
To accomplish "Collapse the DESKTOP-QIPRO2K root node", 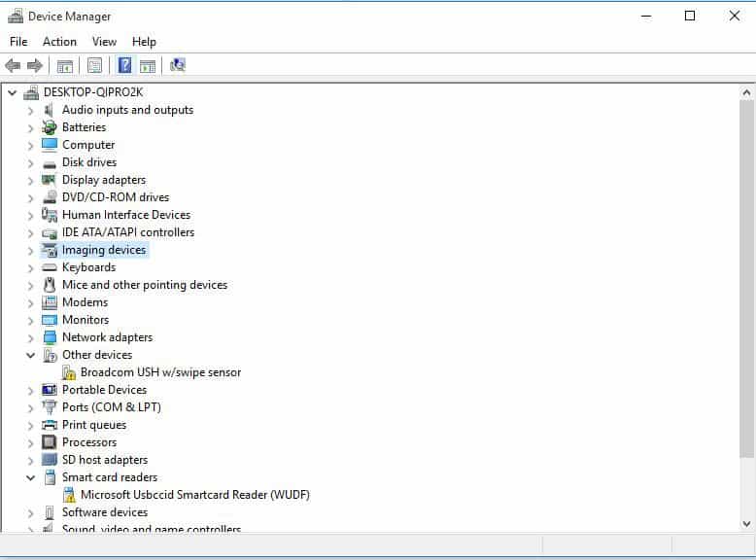I will coord(13,92).
